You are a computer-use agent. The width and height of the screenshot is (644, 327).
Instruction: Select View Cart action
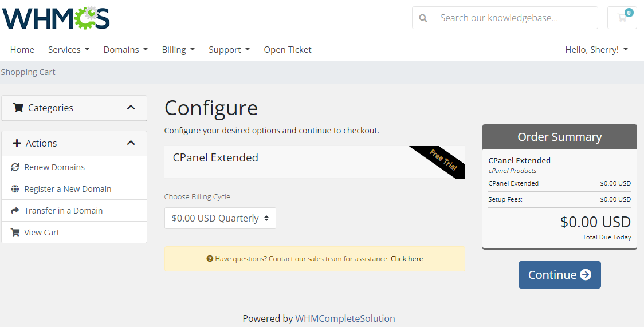[x=74, y=233]
